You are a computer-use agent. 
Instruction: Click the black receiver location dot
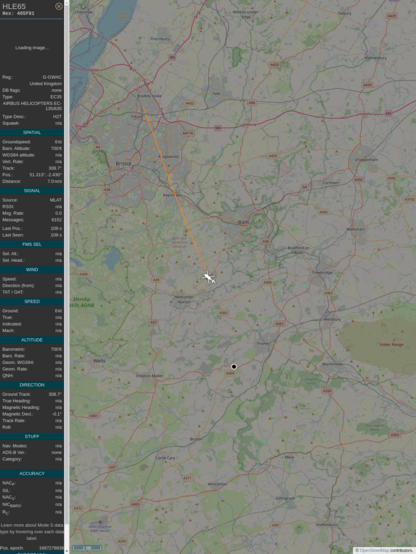pos(234,367)
